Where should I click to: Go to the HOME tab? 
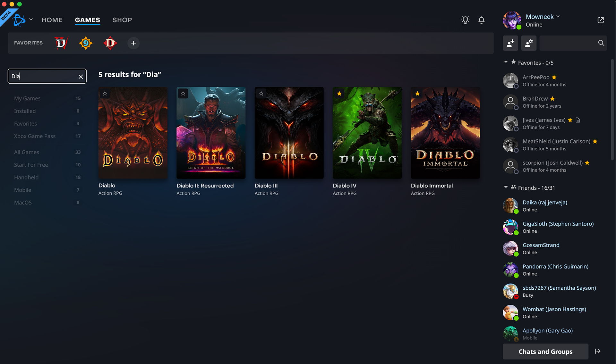pos(52,20)
